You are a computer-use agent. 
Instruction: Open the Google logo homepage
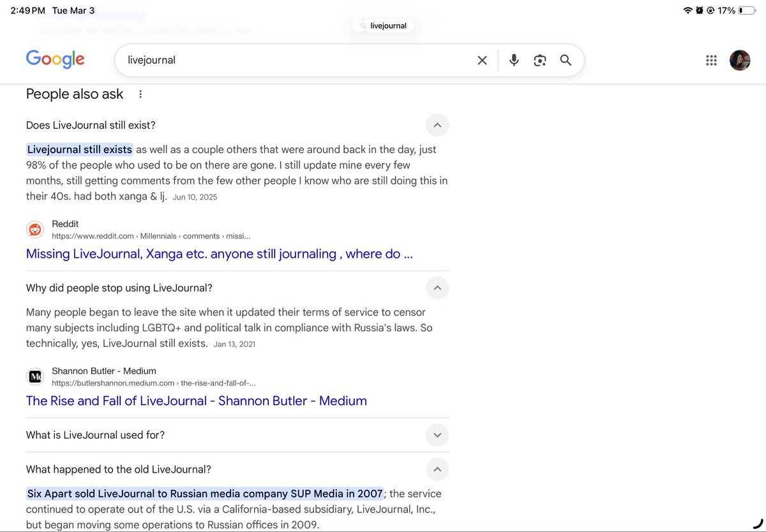[55, 59]
